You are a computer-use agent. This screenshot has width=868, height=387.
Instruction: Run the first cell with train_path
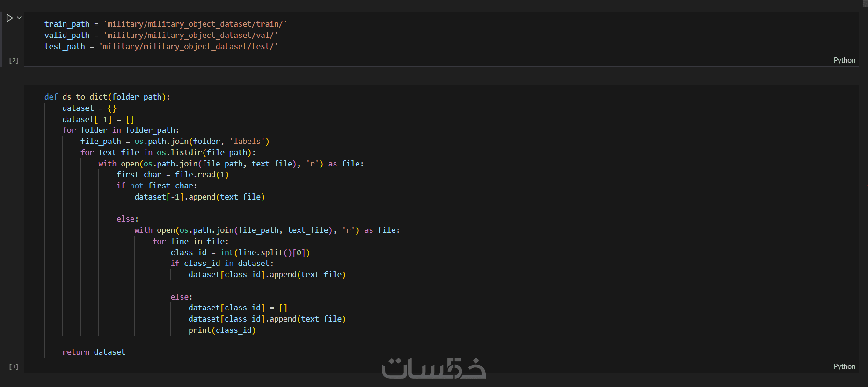coord(9,18)
